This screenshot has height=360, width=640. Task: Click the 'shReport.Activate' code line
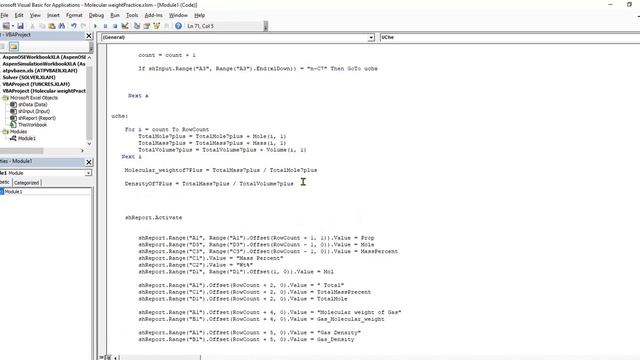[x=153, y=218]
